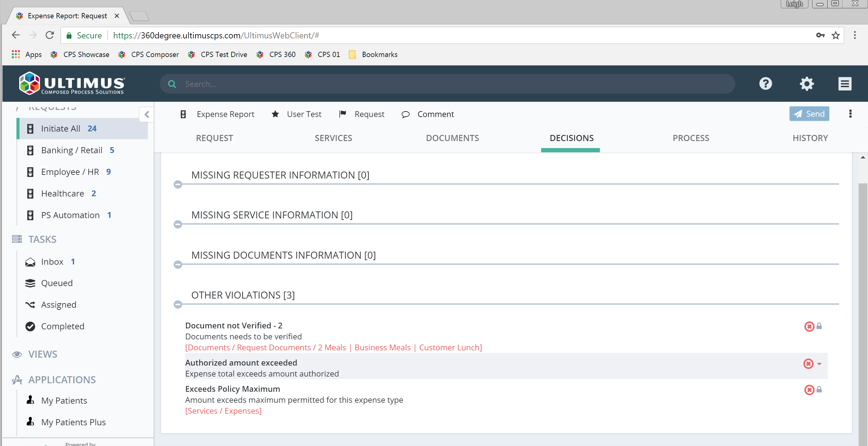Go back with browser back arrow
The height and width of the screenshot is (446, 868).
click(x=16, y=35)
